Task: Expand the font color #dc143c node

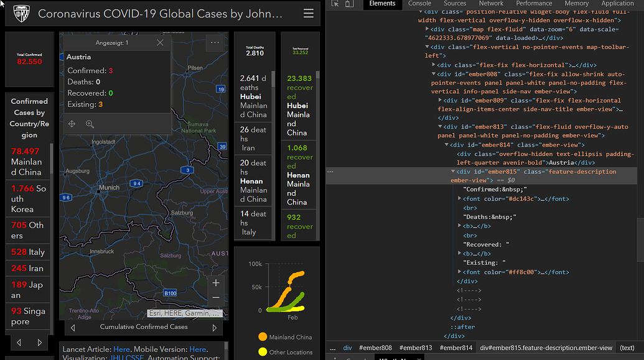Action: pos(460,199)
